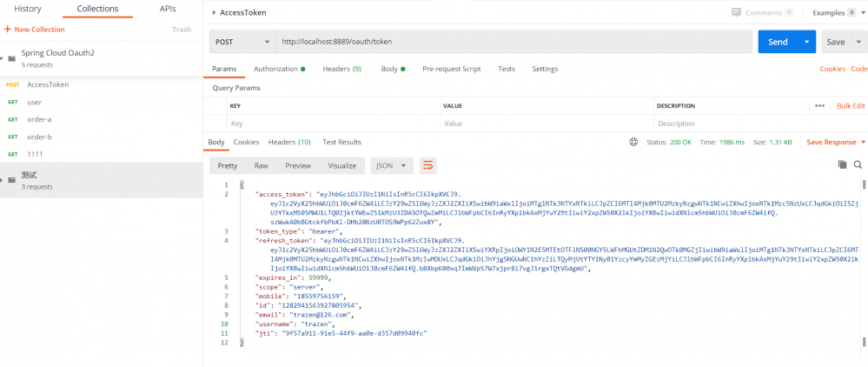This screenshot has height=367, width=868.
Task: Click the "trazen@126.com" email value
Action: click(321, 315)
